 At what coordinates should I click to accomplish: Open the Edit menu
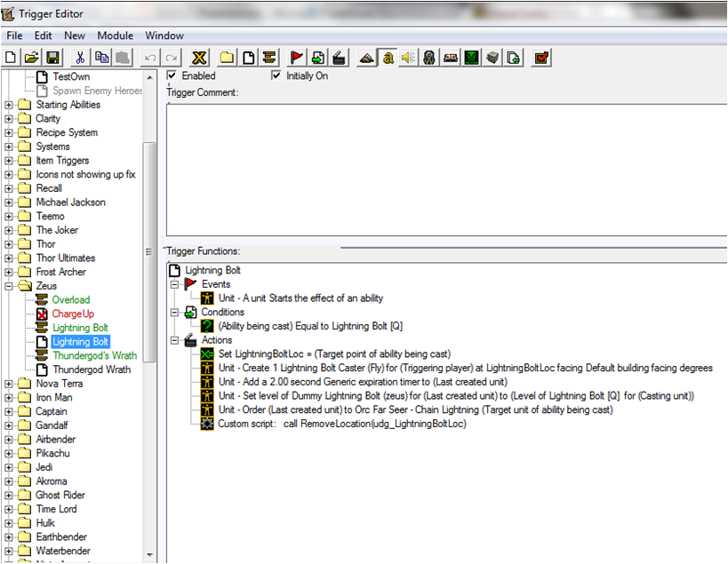click(x=43, y=36)
